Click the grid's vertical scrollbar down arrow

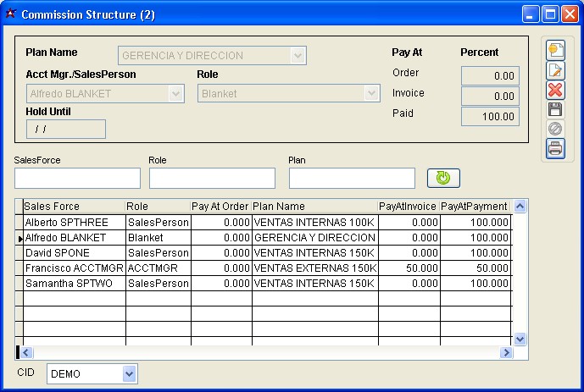click(x=520, y=339)
